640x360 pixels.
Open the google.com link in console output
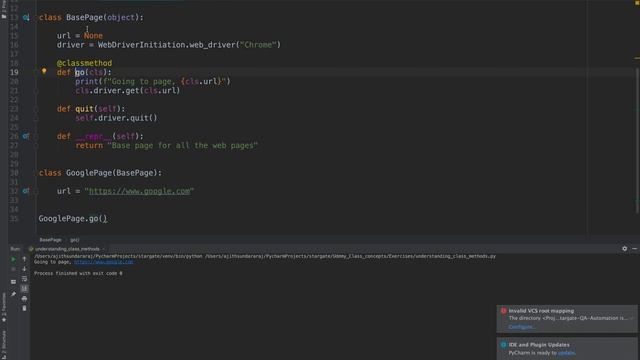[104, 262]
